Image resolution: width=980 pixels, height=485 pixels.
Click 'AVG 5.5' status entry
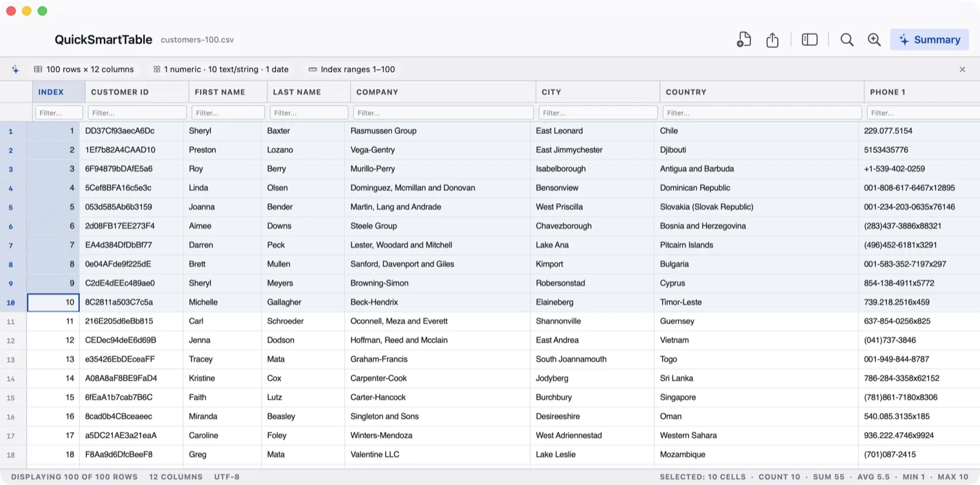coord(874,477)
